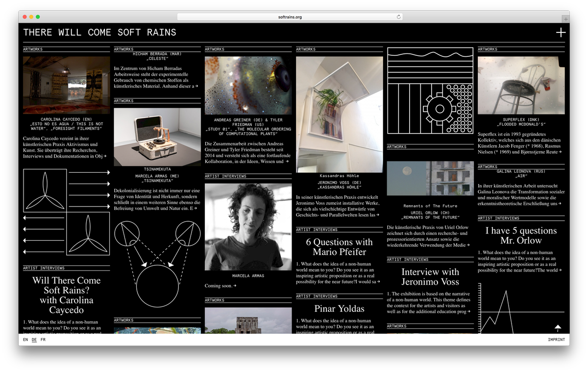Image resolution: width=588 pixels, height=372 pixels.
Task: Open Carolina Caycedo installation photo
Action: pos(67,85)
